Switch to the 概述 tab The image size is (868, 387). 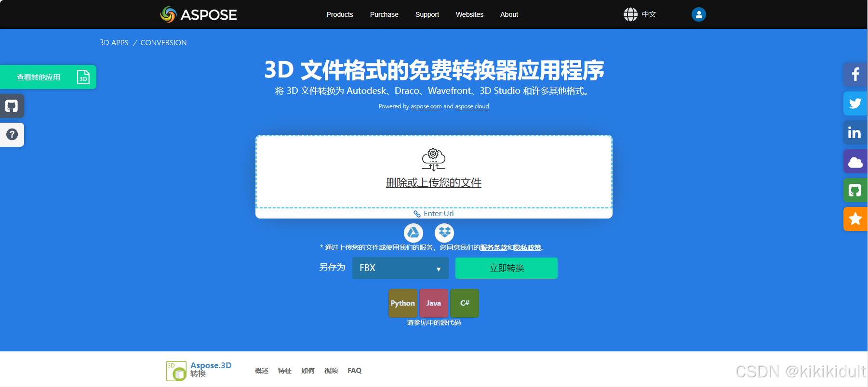pos(262,371)
